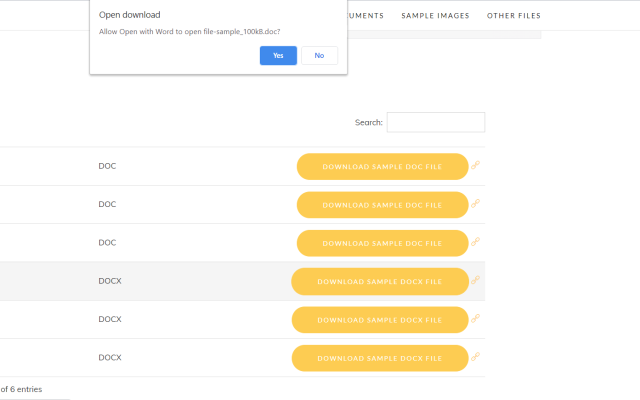Download the first sample DOC file

pos(382,166)
